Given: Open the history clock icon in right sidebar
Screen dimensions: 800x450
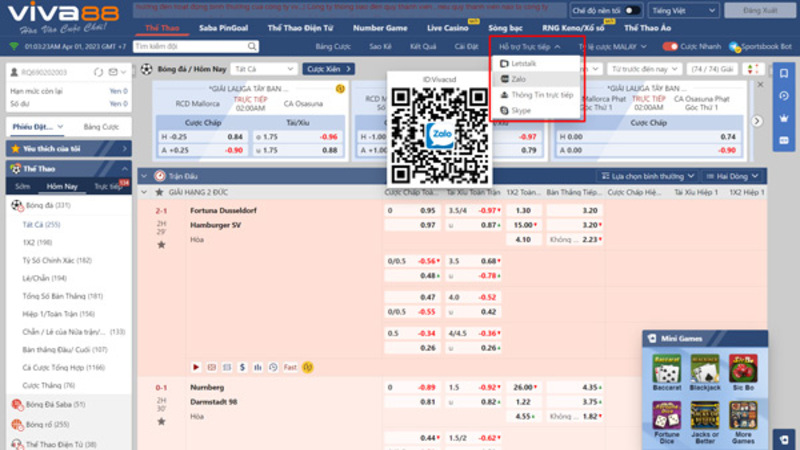Looking at the screenshot, I should pyautogui.click(x=784, y=96).
